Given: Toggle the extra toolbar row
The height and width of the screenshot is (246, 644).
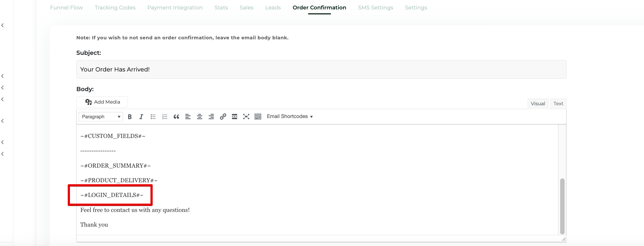Looking at the screenshot, I should [x=258, y=117].
